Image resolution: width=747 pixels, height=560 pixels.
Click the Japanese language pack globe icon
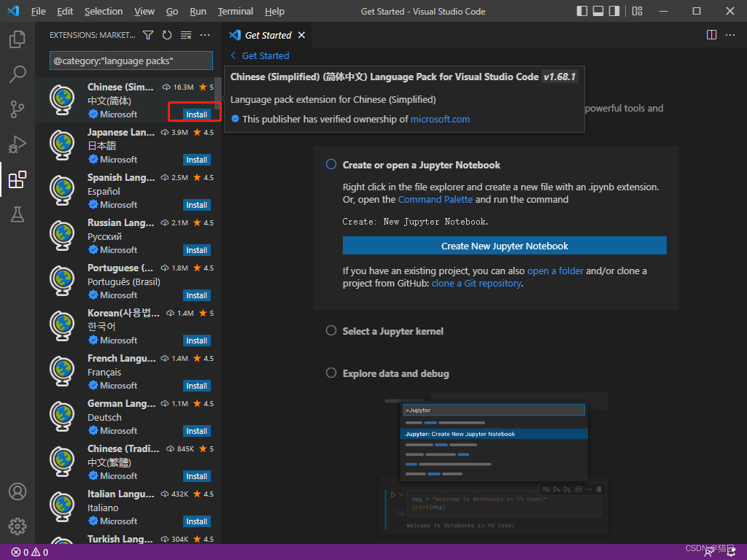coord(63,145)
